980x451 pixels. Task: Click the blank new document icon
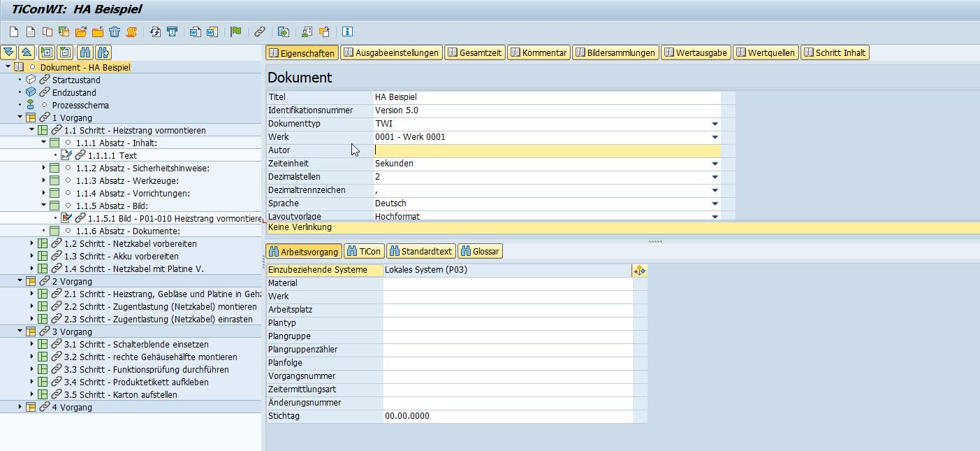click(14, 31)
